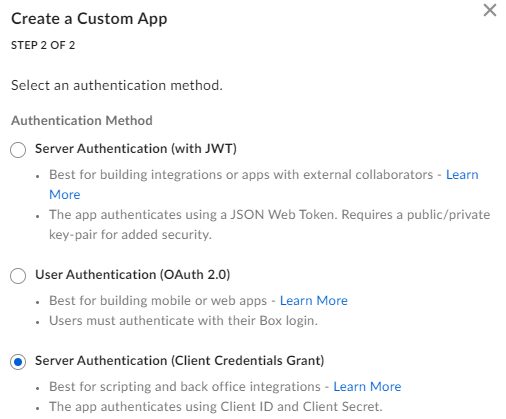Click the "Authentication Method" section heading
506x419 pixels.
82,121
